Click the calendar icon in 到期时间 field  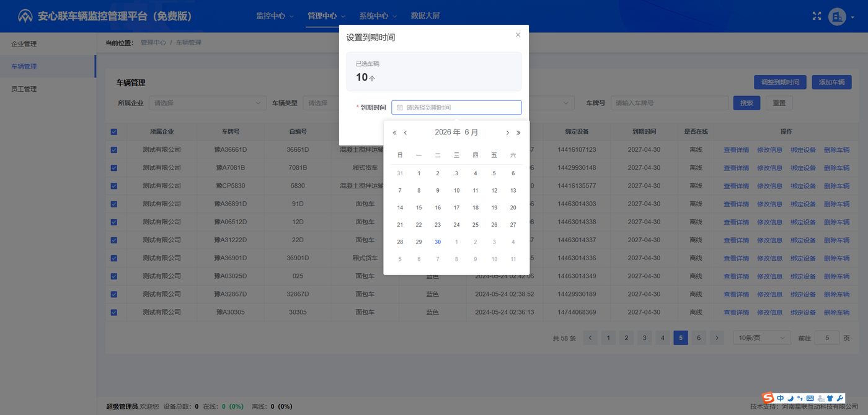coord(400,108)
